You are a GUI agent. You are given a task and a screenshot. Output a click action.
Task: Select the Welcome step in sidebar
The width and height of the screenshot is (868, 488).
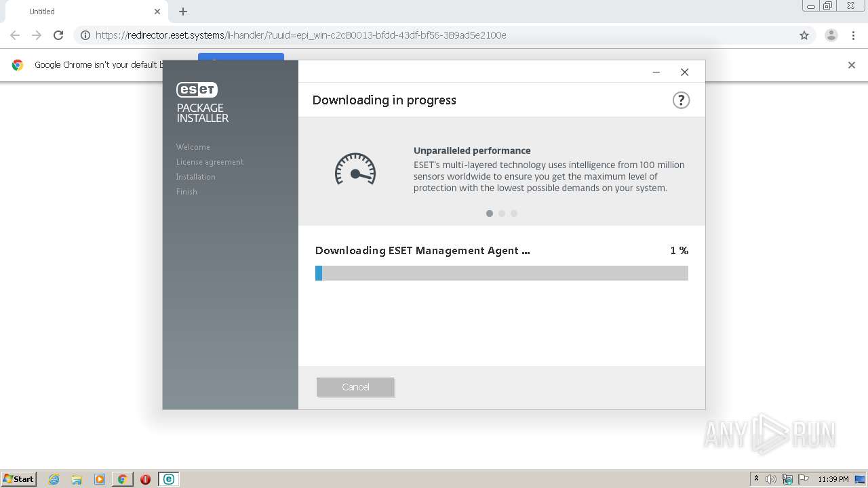tap(193, 147)
